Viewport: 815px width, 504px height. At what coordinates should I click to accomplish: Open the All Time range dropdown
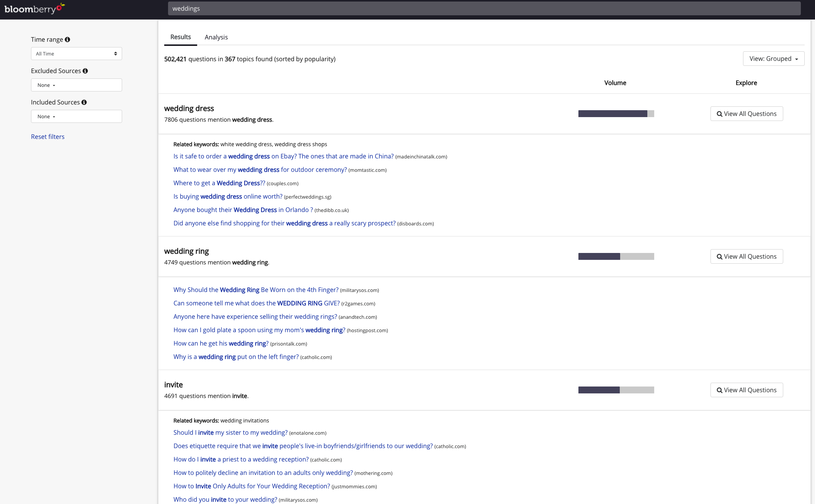[x=76, y=54]
